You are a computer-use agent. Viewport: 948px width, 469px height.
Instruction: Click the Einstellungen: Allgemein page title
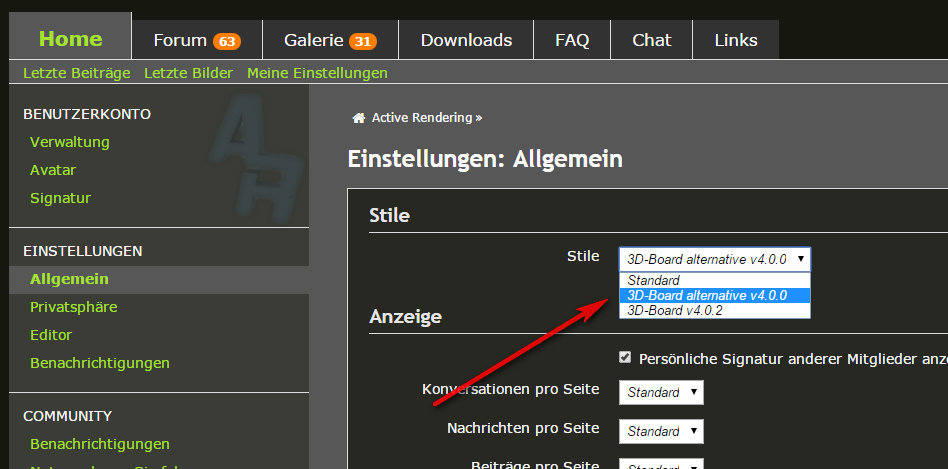point(485,159)
